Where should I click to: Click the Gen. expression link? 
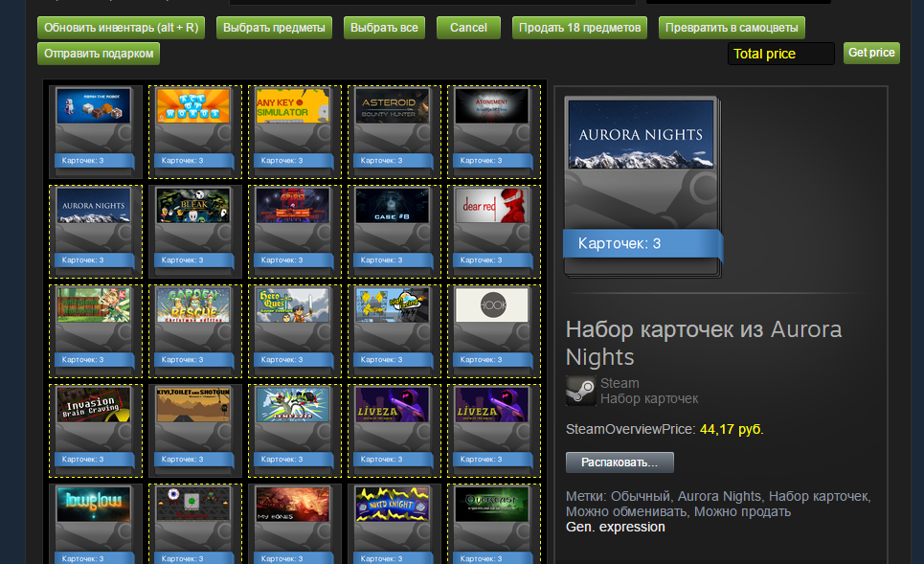(x=616, y=527)
